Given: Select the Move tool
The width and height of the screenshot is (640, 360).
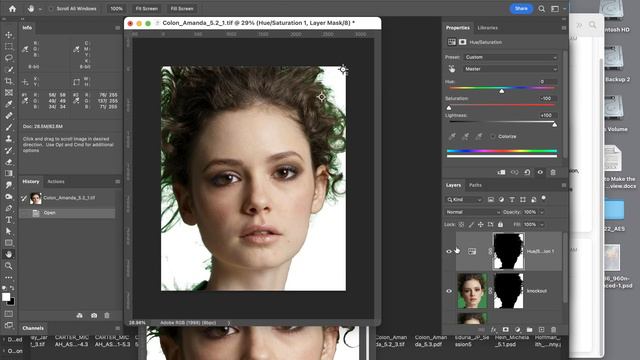Looking at the screenshot, I should pos(9,35).
